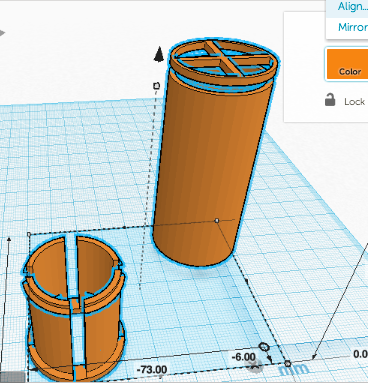Choose the Mirror... menu option

(x=353, y=27)
